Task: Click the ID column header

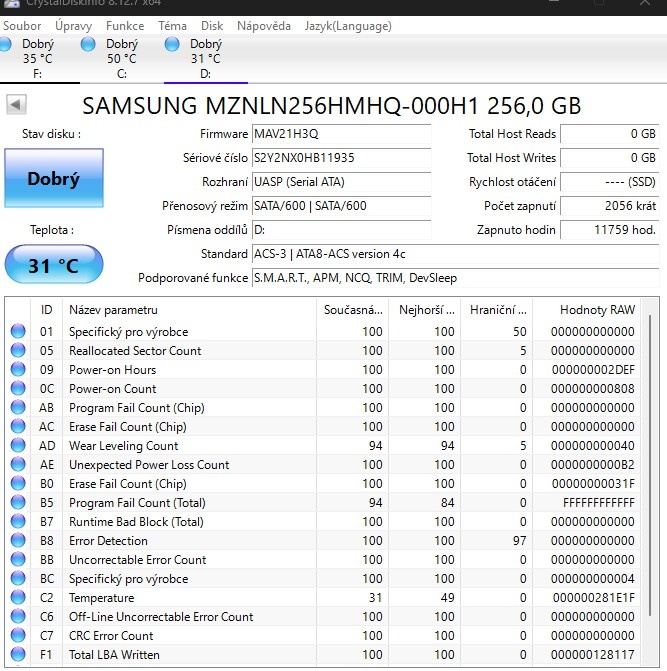Action: (46, 309)
